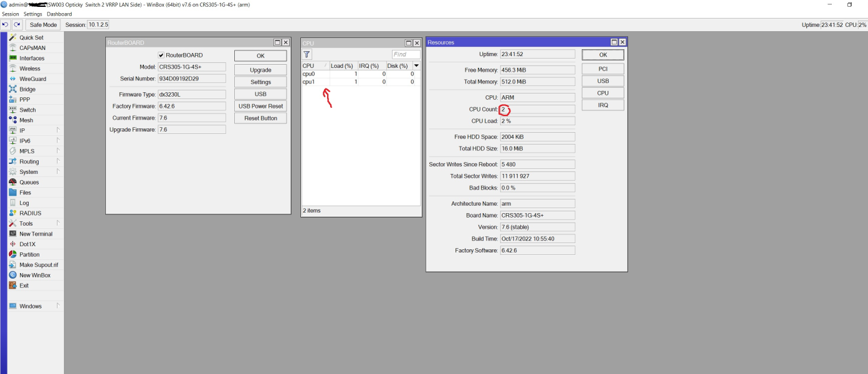Click the Redo arrow in the toolbar

click(17, 24)
